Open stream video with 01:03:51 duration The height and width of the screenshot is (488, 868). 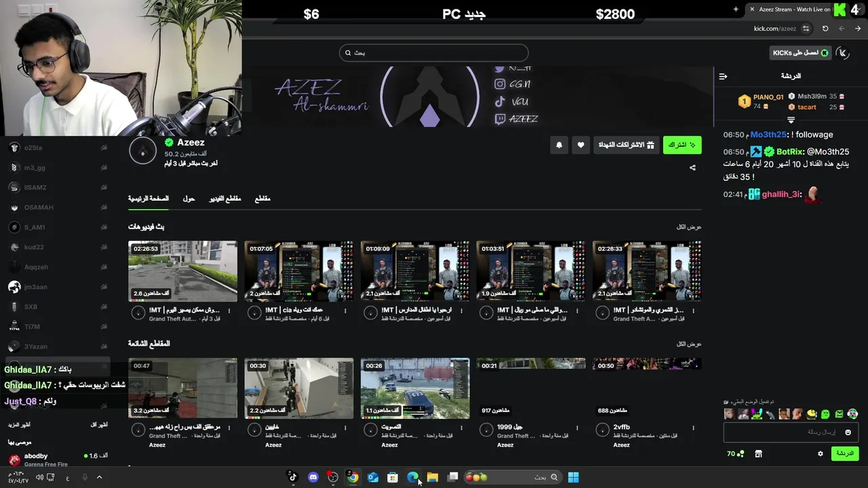[531, 271]
